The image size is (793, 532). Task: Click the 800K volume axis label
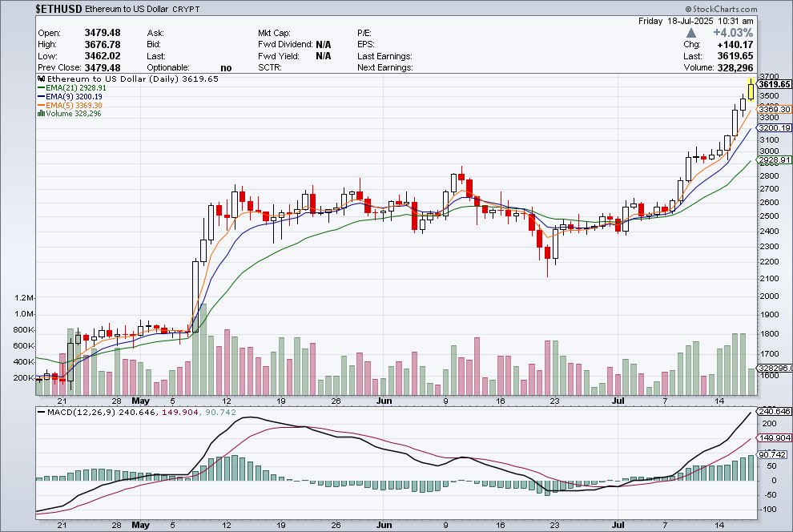pos(24,330)
